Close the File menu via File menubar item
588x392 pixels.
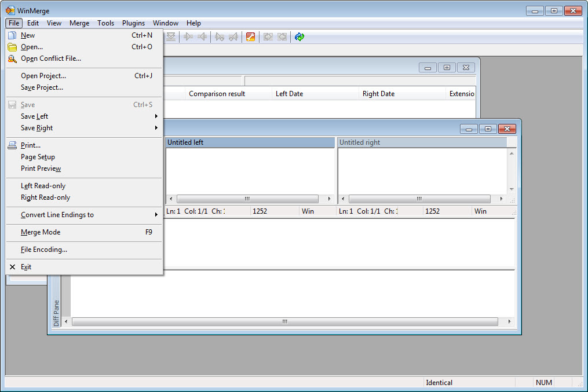coord(14,23)
